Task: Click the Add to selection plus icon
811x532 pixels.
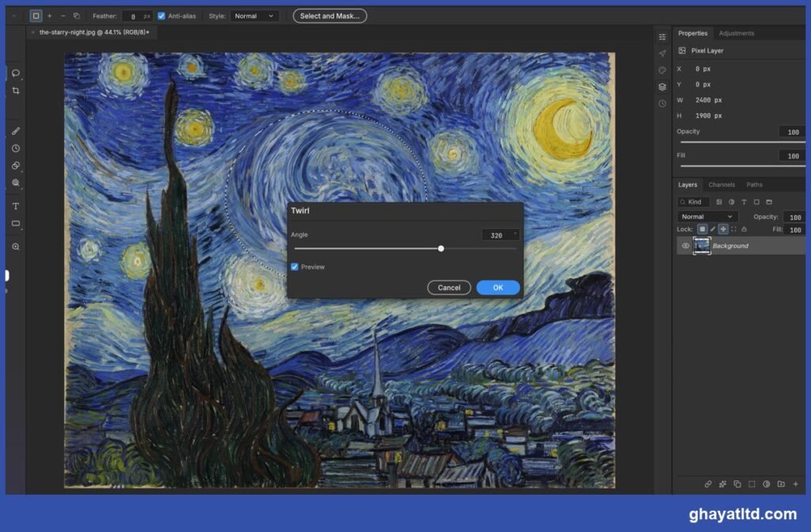Action: [x=50, y=16]
